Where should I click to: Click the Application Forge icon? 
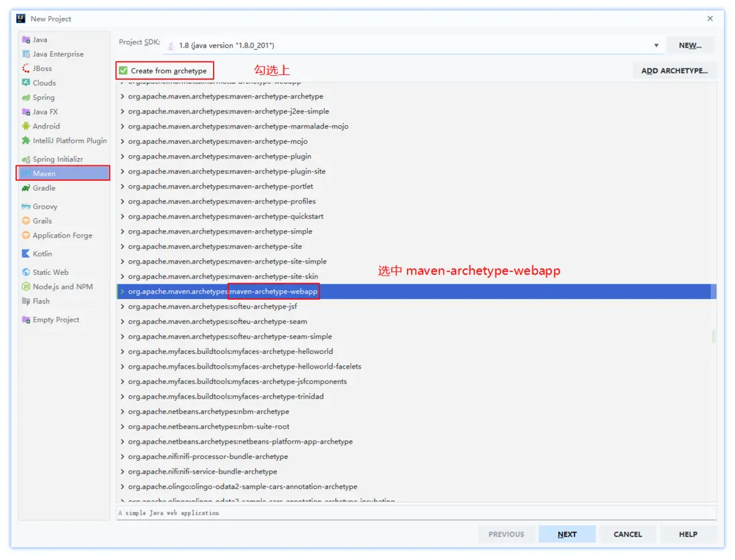pyautogui.click(x=26, y=236)
